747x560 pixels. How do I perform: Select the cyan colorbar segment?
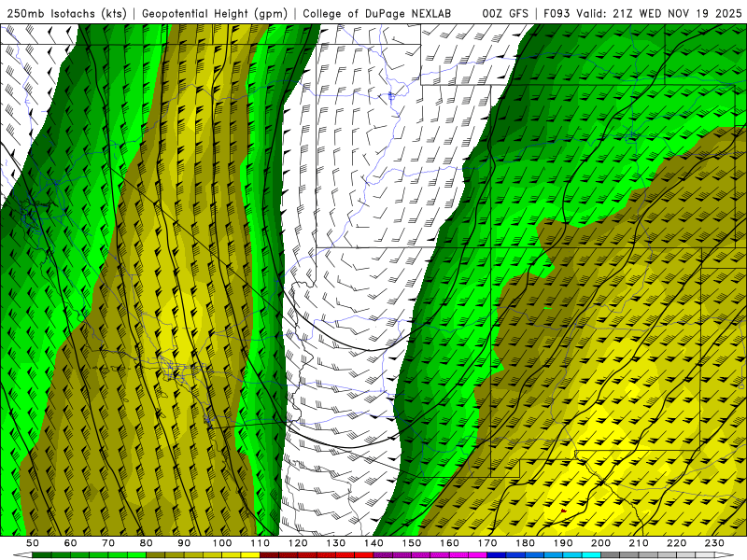[591, 555]
